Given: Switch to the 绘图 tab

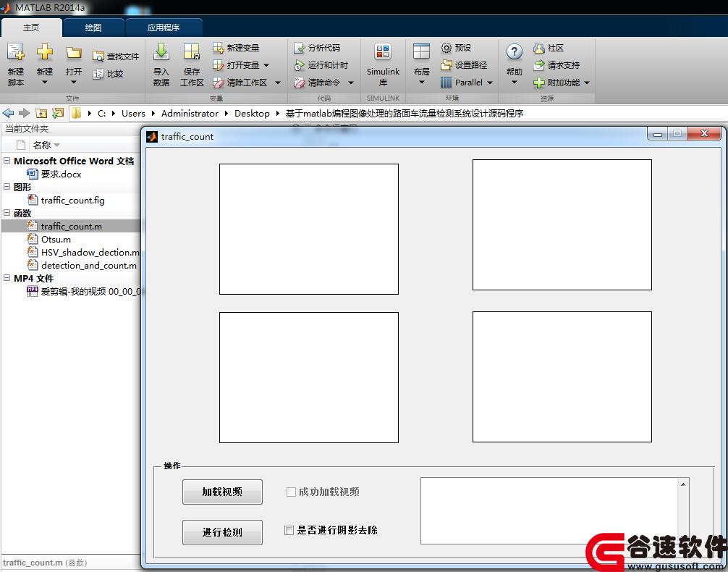Looking at the screenshot, I should [x=93, y=28].
